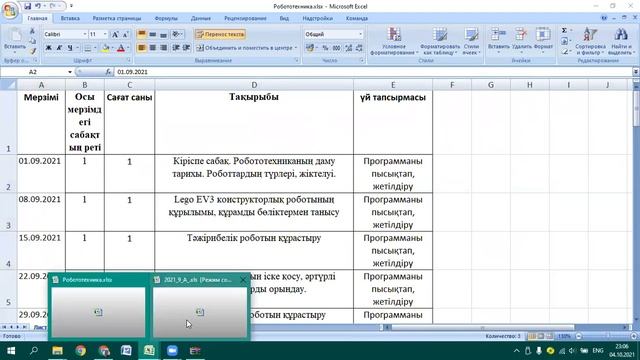The width and height of the screenshot is (640, 360).
Task: Open Font group dialog launcher
Action: click(129, 60)
